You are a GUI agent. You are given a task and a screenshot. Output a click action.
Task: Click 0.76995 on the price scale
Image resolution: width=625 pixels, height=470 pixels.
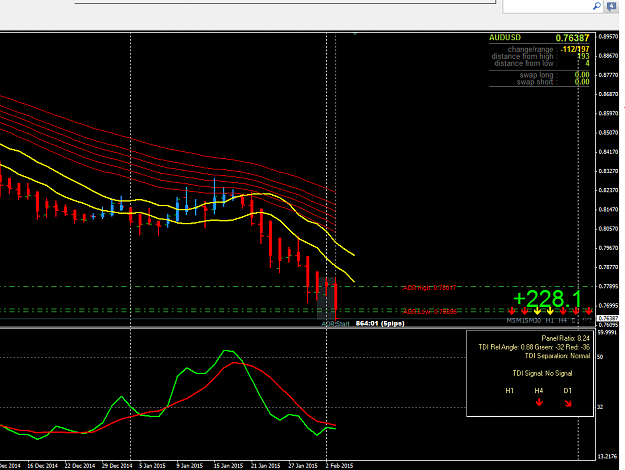pyautogui.click(x=608, y=305)
